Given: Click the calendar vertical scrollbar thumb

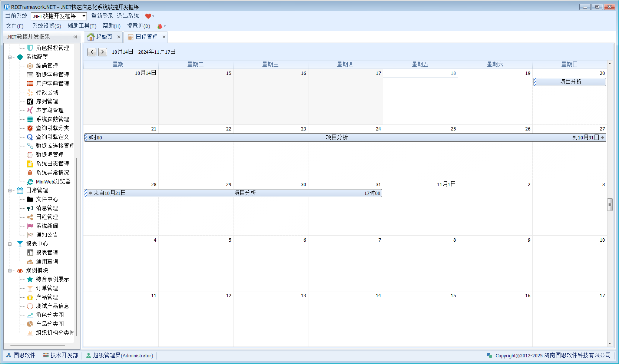Looking at the screenshot, I should pos(610,205).
